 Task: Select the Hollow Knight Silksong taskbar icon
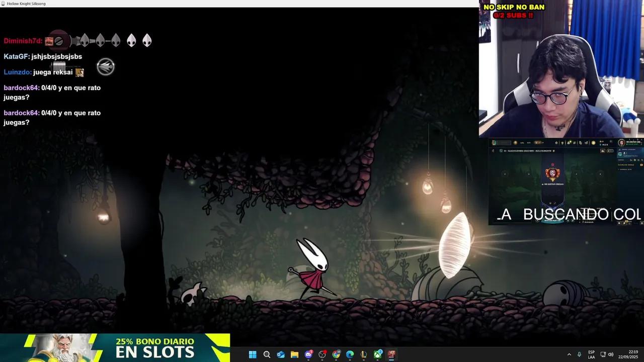click(391, 354)
